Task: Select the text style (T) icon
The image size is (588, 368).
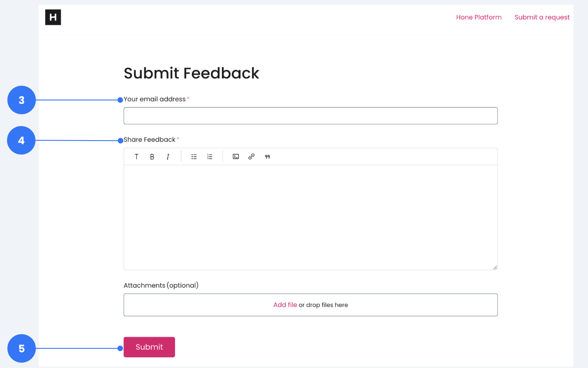Action: [x=137, y=157]
